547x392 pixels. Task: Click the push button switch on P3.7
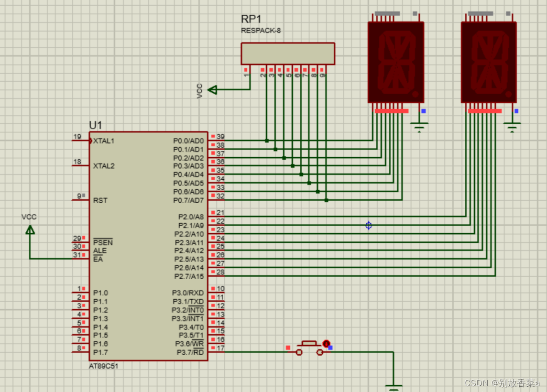click(x=309, y=349)
